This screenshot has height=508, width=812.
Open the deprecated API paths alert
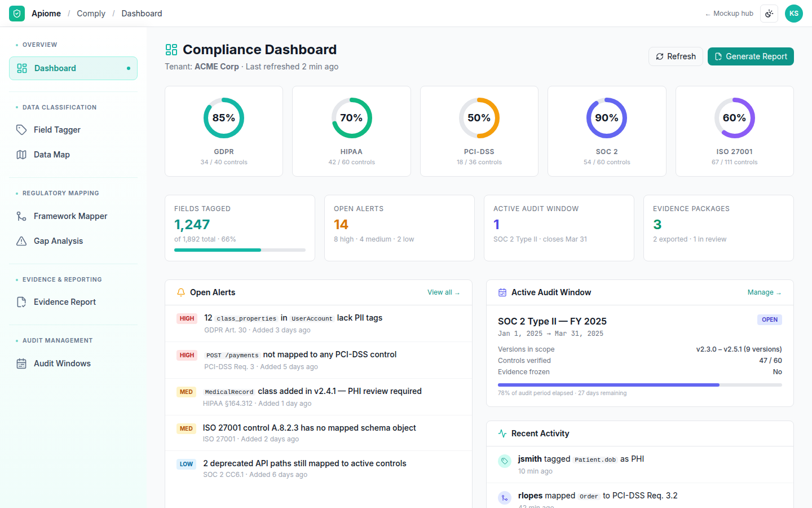click(319, 468)
